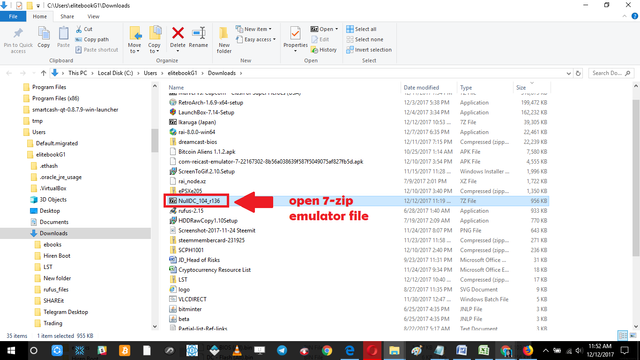Click This PC in the address bar
The image size is (640, 360).
coord(78,73)
